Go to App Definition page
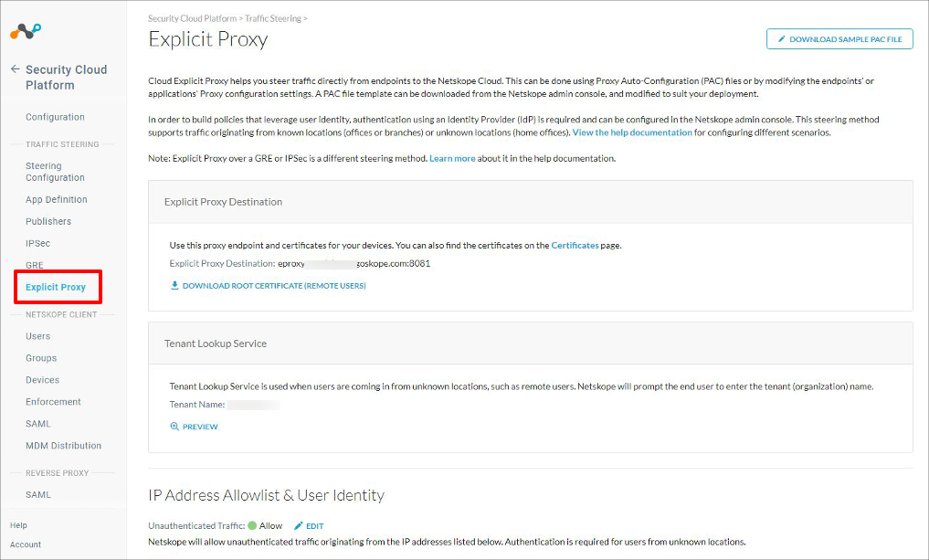The height and width of the screenshot is (560, 929). (x=57, y=200)
